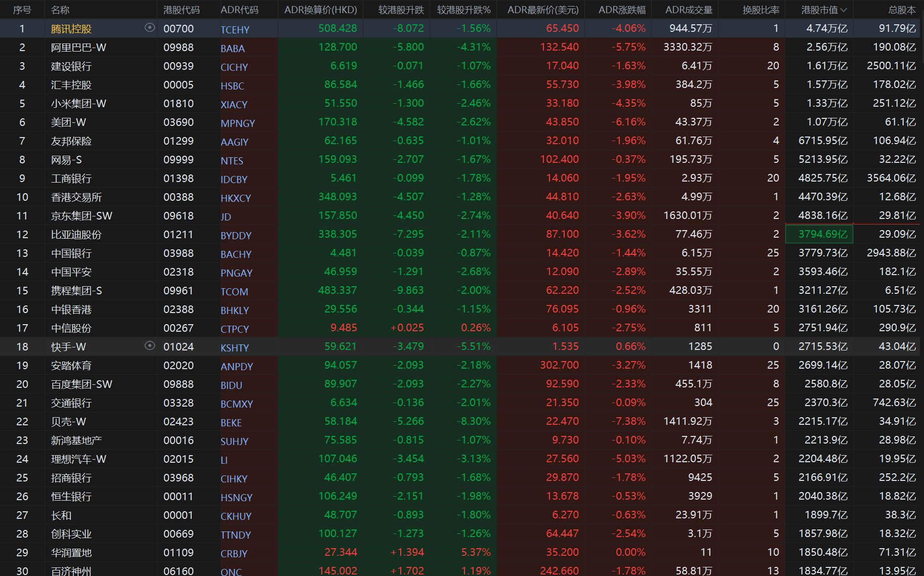Viewport: 924px width, 576px height.
Task: Sort by ADR最新价(美元) column header
Action: click(x=543, y=10)
